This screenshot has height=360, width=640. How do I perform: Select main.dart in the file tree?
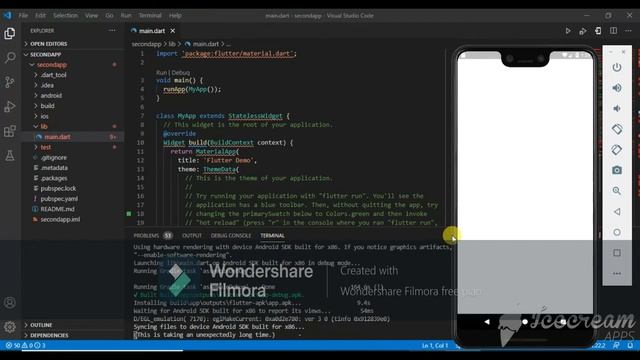[57, 137]
